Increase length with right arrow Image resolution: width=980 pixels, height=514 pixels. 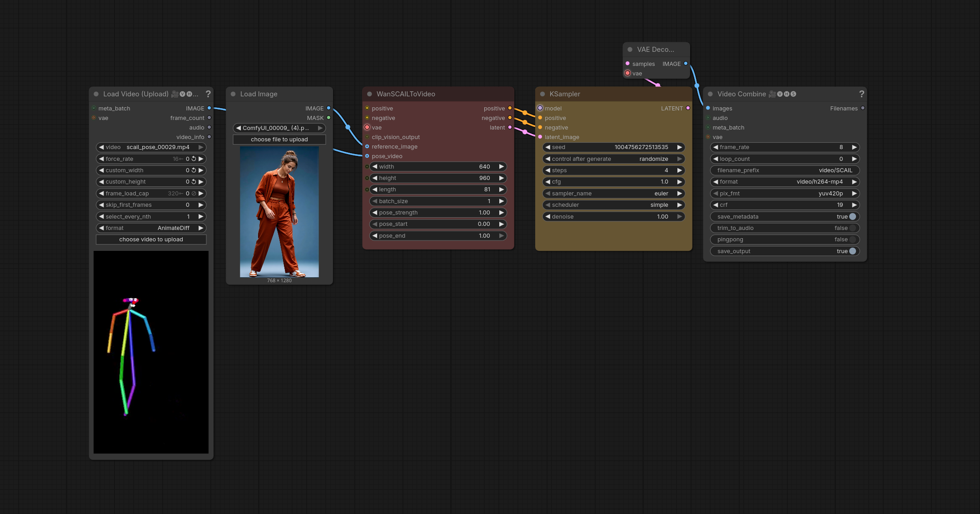502,190
